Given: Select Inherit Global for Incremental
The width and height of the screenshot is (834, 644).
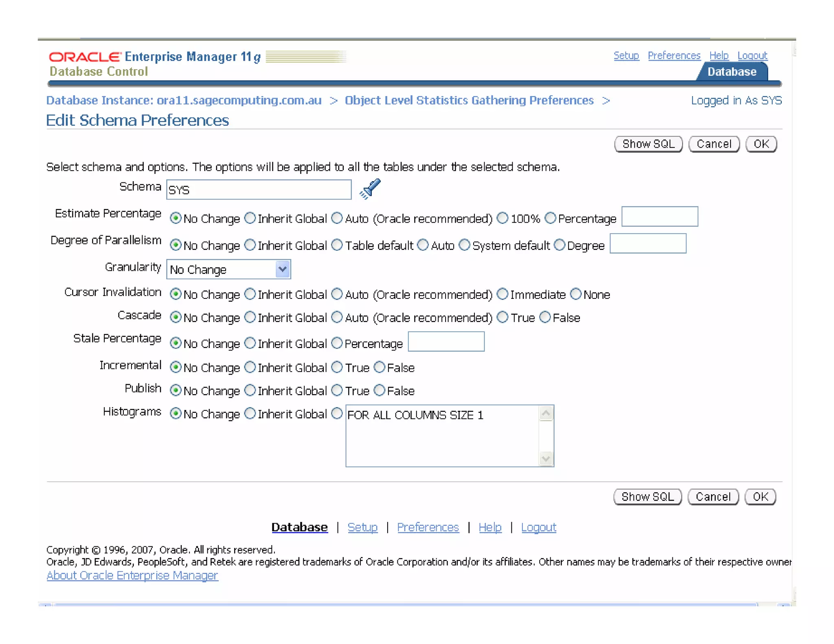Looking at the screenshot, I should coord(250,367).
